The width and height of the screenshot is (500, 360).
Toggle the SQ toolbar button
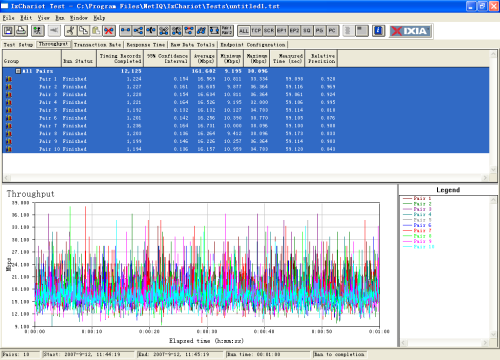(x=307, y=31)
